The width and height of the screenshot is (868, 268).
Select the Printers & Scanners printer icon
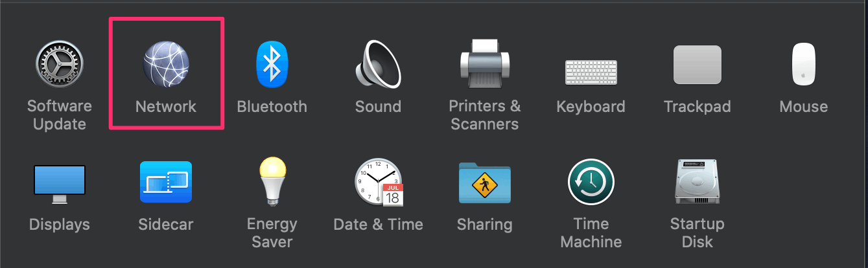click(485, 63)
